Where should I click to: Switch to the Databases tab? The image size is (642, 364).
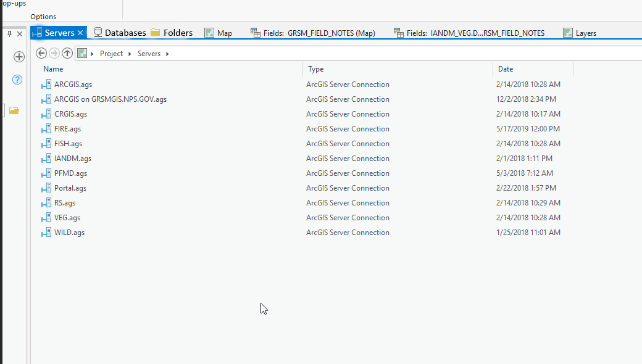tap(120, 33)
